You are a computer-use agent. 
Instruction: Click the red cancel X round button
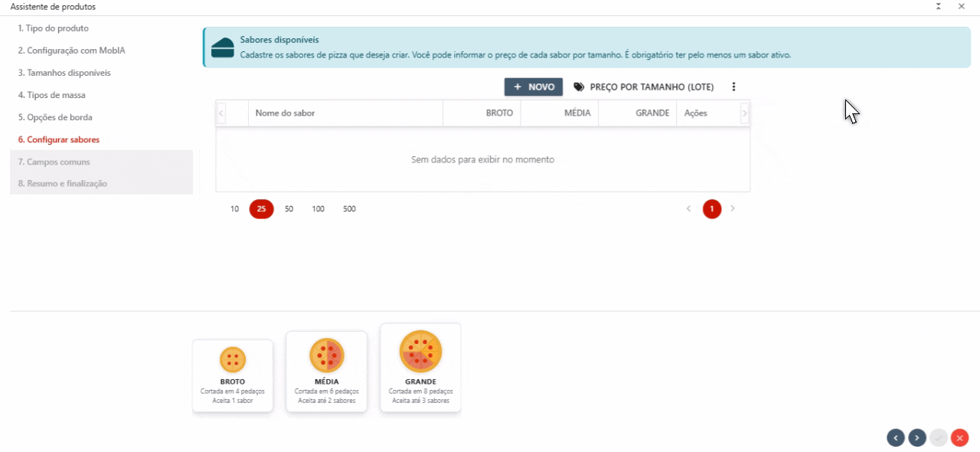[960, 437]
